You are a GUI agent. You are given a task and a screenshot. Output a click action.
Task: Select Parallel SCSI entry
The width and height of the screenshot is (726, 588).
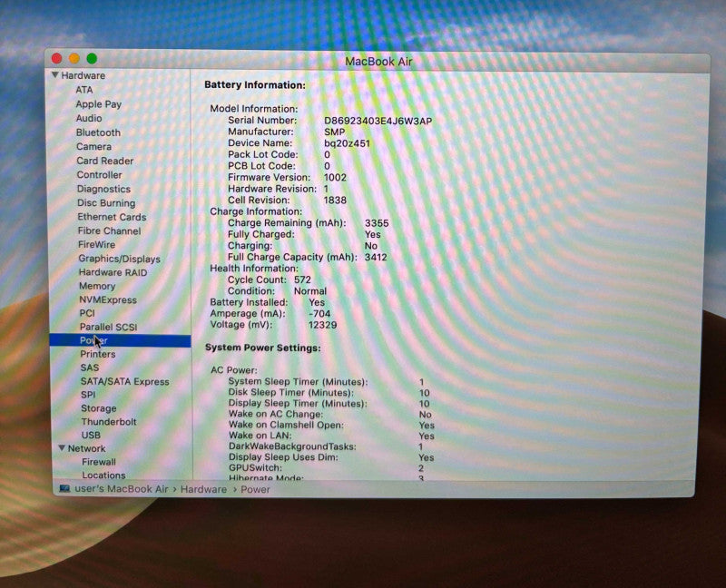pos(108,327)
